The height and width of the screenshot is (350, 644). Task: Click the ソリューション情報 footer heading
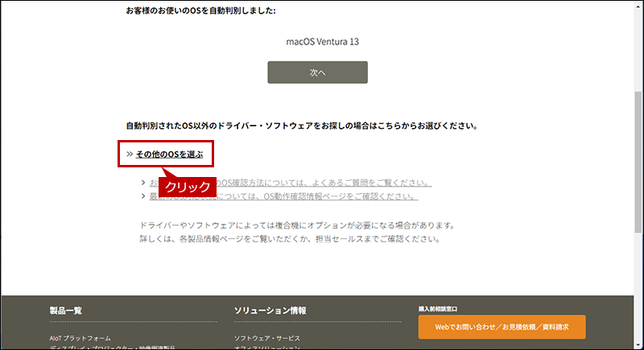pos(270,311)
